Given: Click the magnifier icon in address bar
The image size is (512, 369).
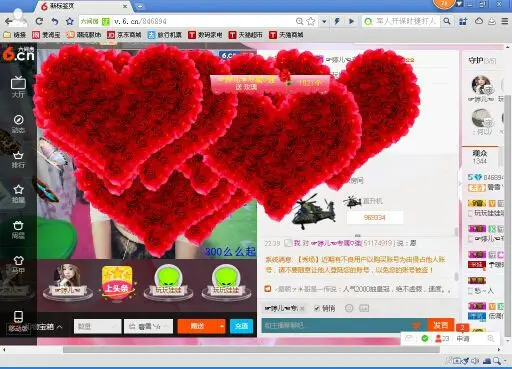Looking at the screenshot, I should tap(299, 21).
